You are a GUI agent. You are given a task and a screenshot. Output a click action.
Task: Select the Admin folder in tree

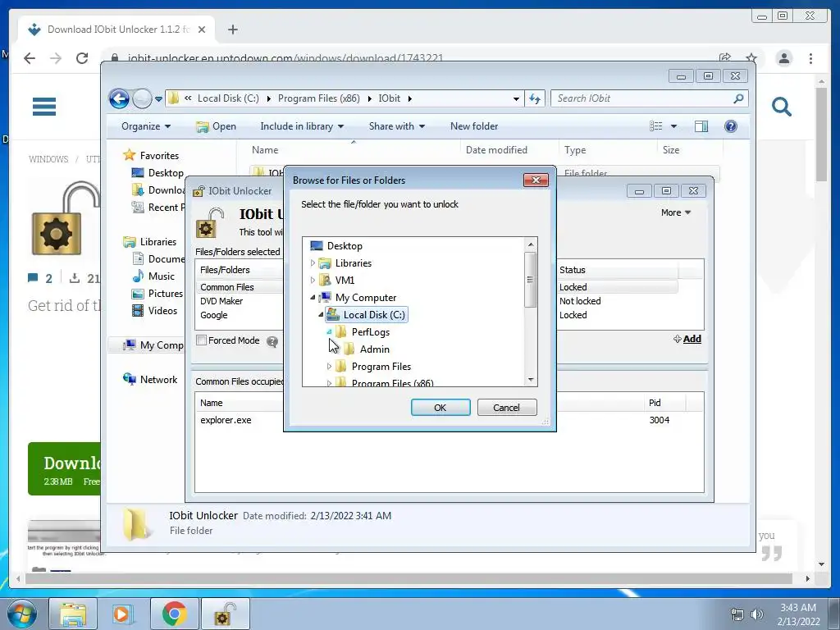click(x=374, y=349)
